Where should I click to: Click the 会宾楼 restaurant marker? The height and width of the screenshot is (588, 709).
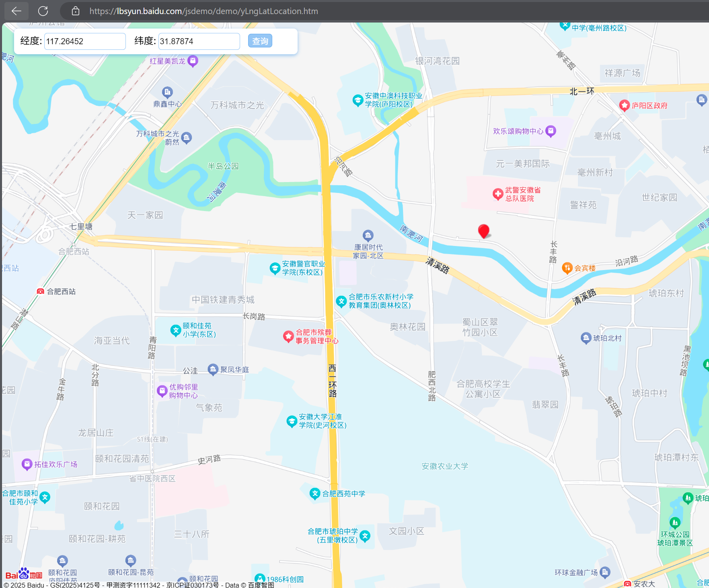567,268
